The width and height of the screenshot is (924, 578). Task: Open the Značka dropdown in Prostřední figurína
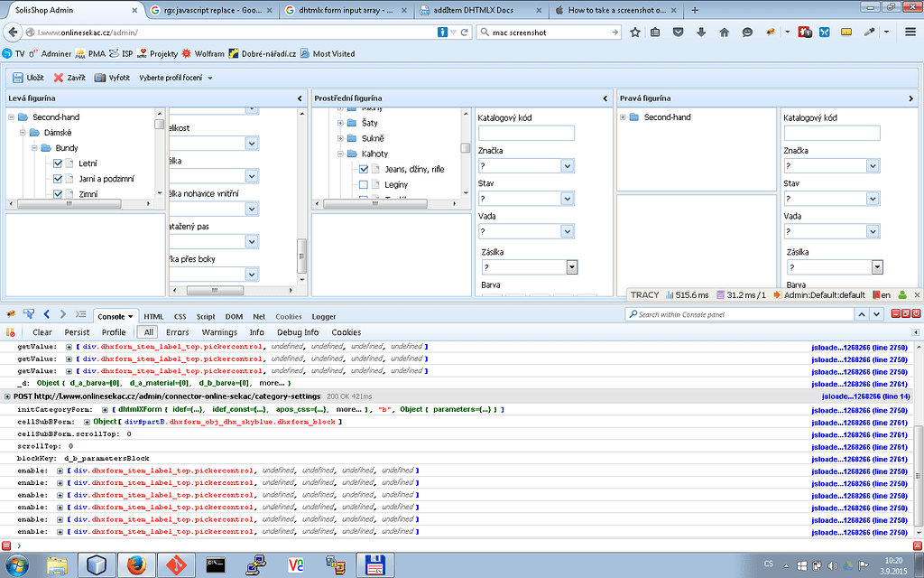pyautogui.click(x=568, y=165)
